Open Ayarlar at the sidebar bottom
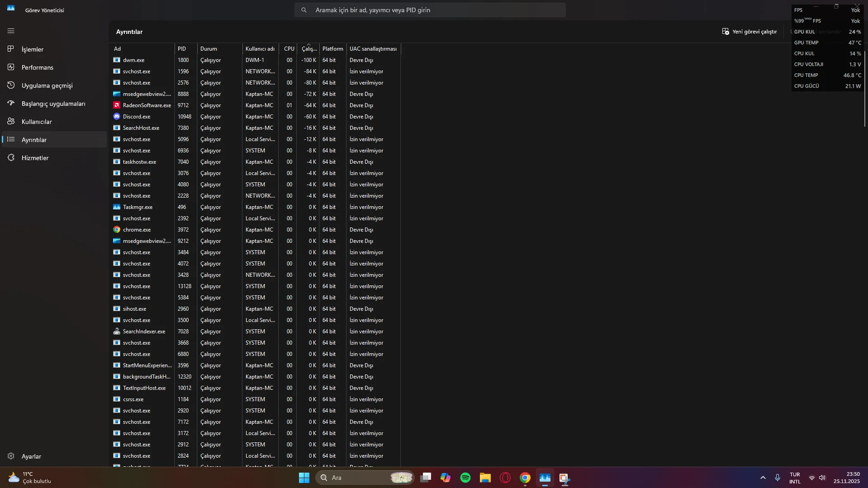 pos(54,456)
